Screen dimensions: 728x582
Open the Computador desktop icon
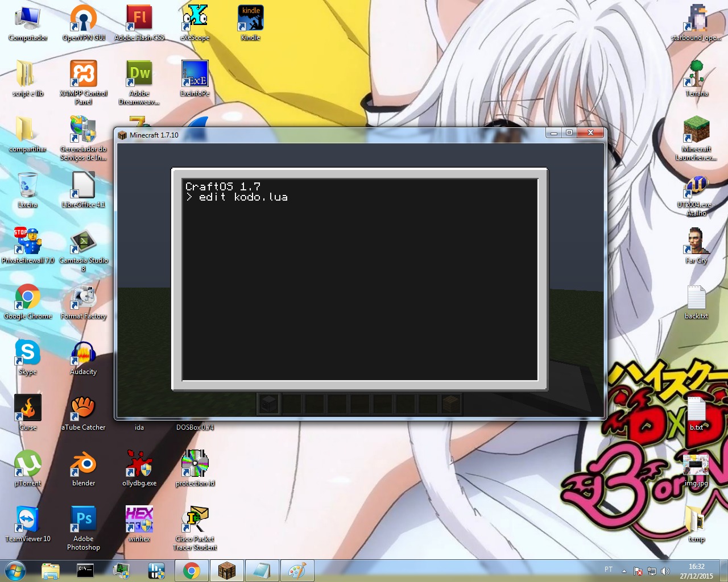(27, 23)
